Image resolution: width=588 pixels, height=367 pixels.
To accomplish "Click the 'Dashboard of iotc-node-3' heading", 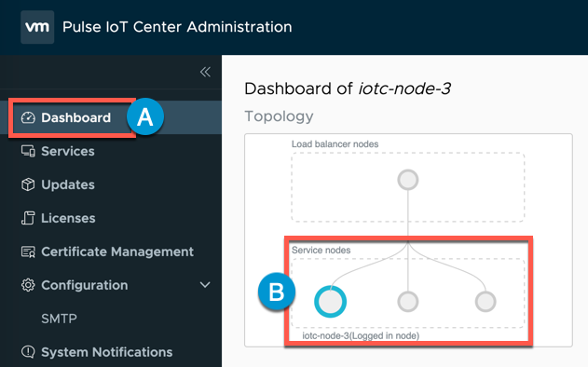I will 348,88.
